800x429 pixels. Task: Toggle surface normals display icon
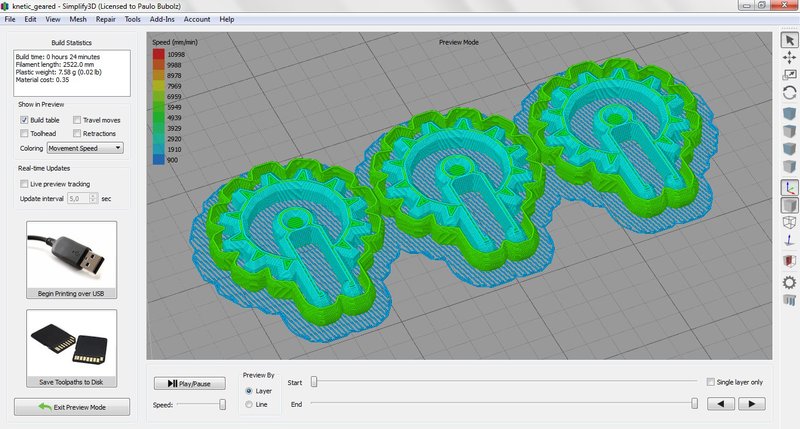pos(789,241)
